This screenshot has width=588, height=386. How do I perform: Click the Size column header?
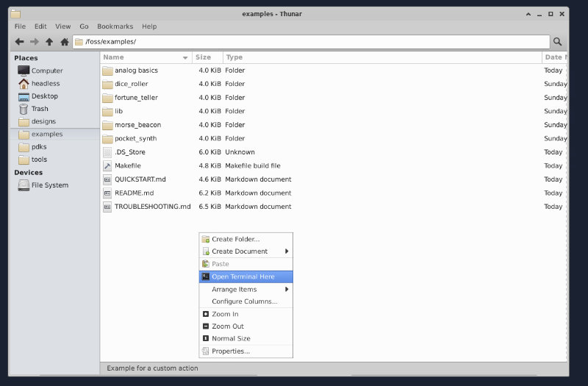coord(204,57)
